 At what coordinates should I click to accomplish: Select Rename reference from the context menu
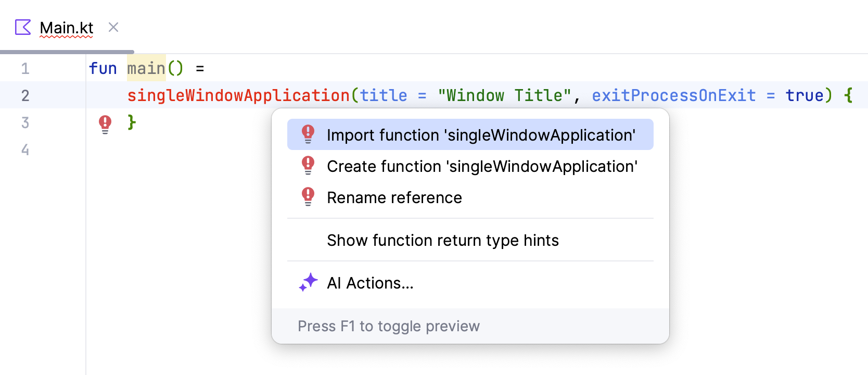394,197
